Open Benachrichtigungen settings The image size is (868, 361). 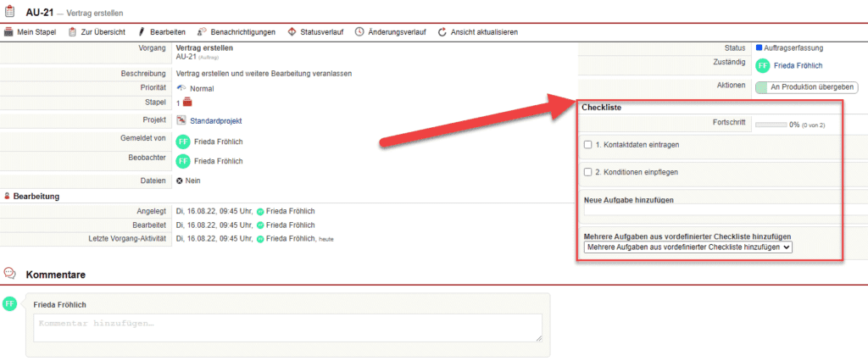(236, 32)
